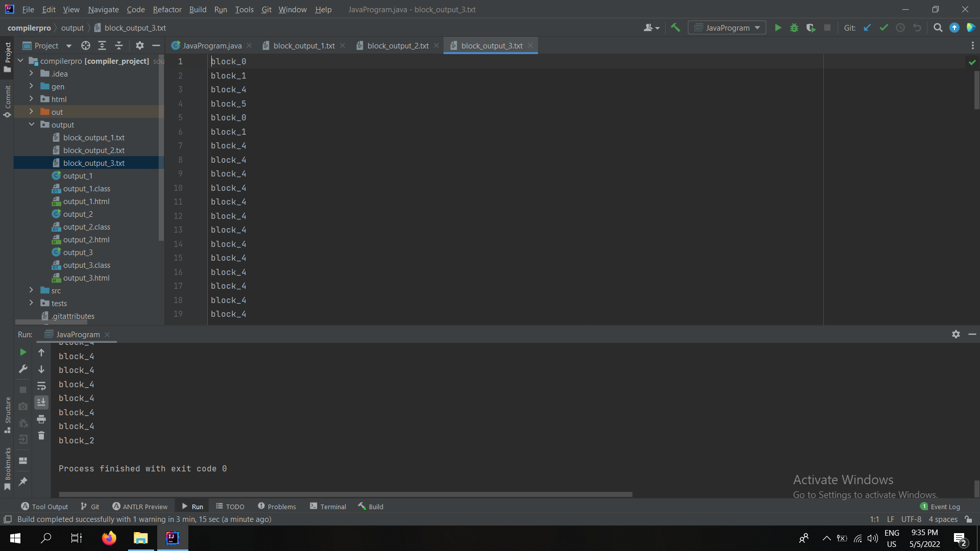The image size is (980, 551).
Task: Open the Terminal tool window
Action: [328, 507]
